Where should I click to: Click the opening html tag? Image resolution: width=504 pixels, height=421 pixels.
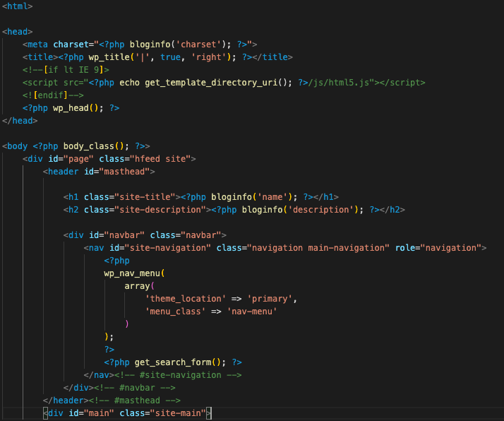18,6
